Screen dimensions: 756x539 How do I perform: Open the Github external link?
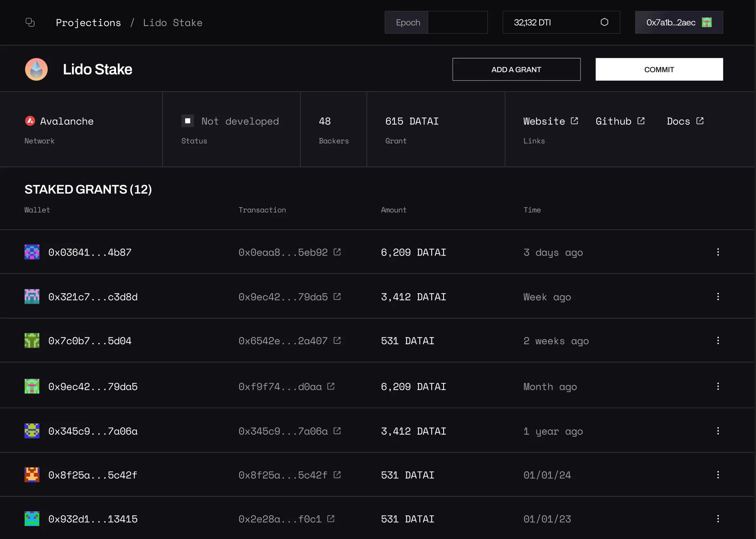point(620,121)
